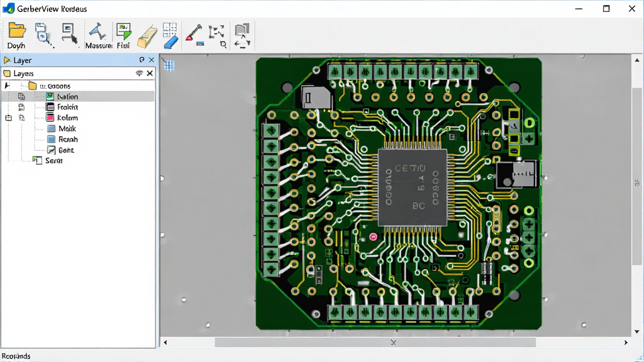The image size is (644, 362).
Task: Click the grid origin icon in canvas
Action: [169, 65]
